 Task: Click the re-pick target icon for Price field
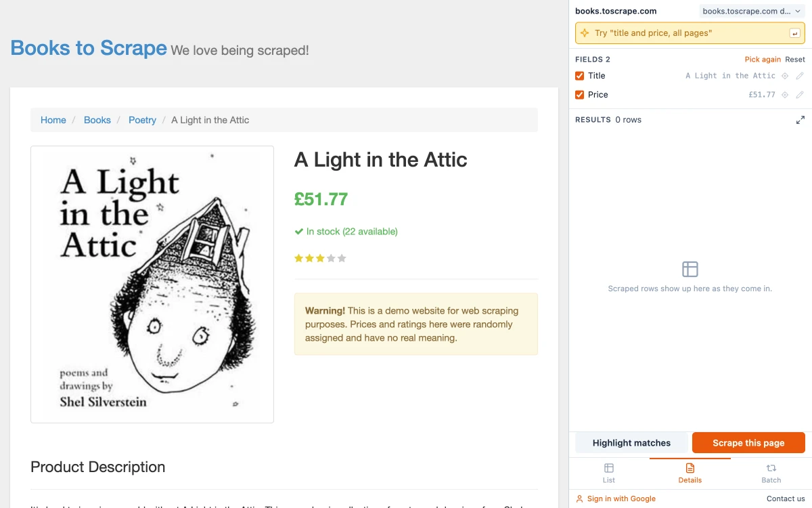point(785,95)
